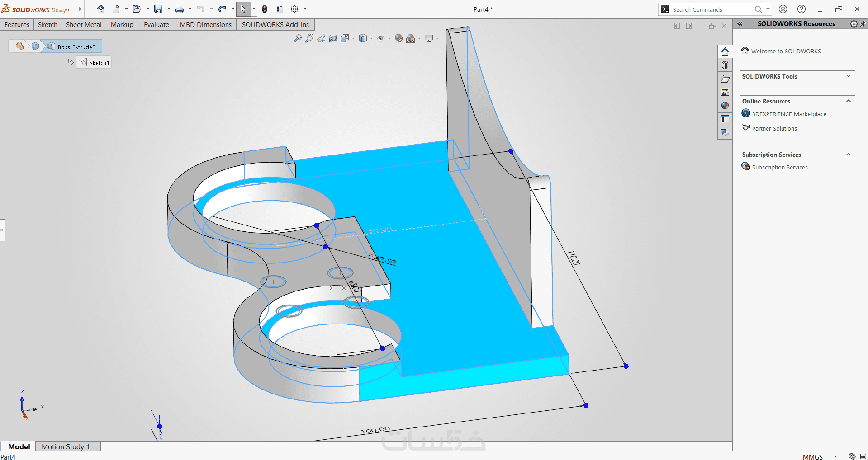Click the user Login account icon

pos(783,9)
